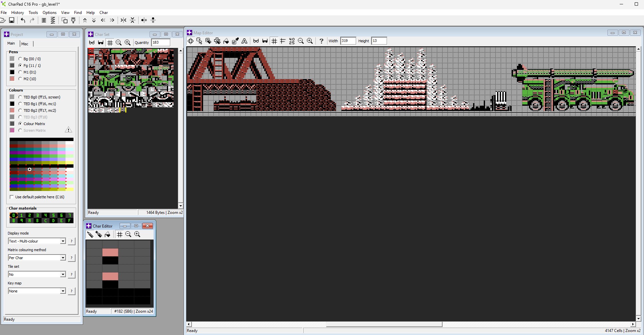644x335 pixels.
Task: Toggle the Char Set grid icon
Action: pos(110,43)
